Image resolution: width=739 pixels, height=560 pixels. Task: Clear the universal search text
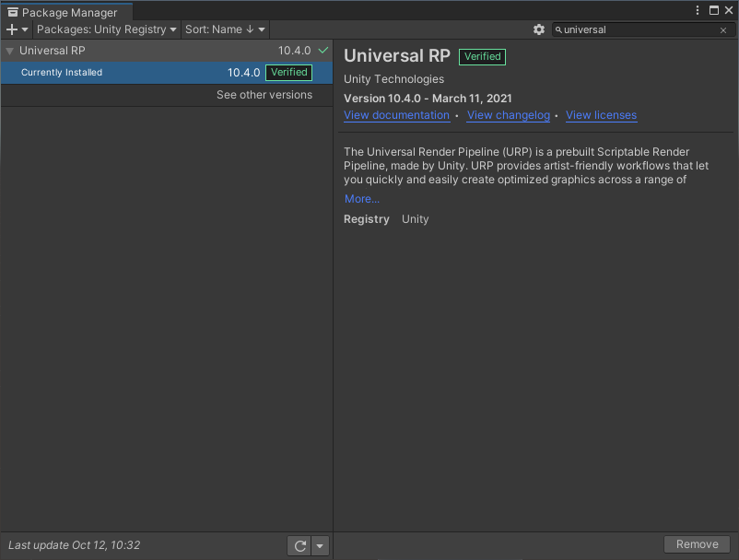(x=723, y=30)
